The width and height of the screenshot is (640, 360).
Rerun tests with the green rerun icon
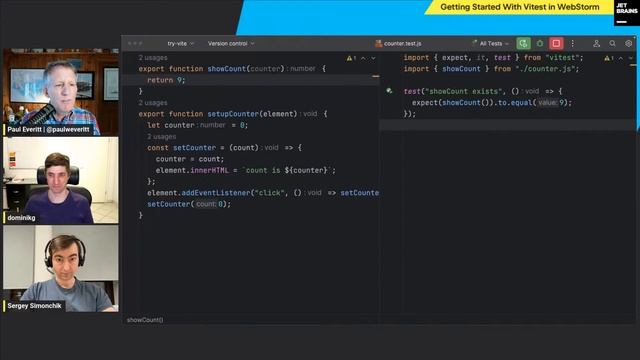coord(523,43)
